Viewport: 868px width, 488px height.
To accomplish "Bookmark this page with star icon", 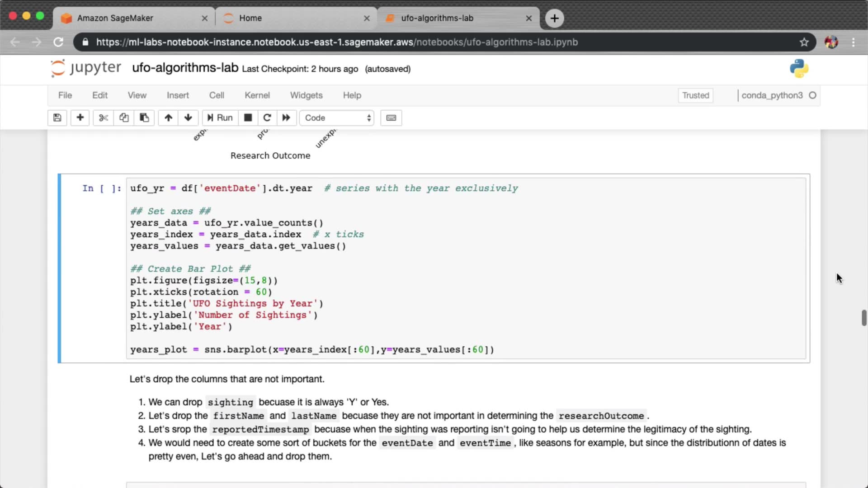I will pos(804,42).
